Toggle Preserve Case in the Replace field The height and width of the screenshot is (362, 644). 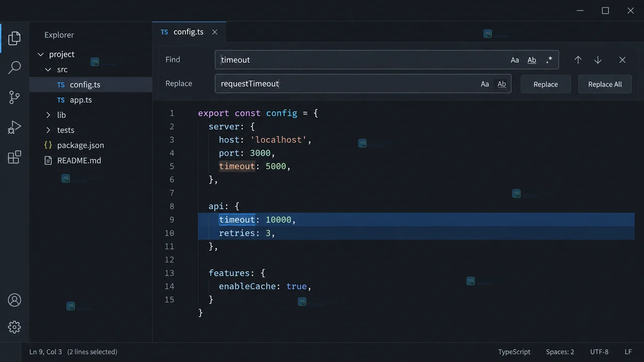[485, 84]
